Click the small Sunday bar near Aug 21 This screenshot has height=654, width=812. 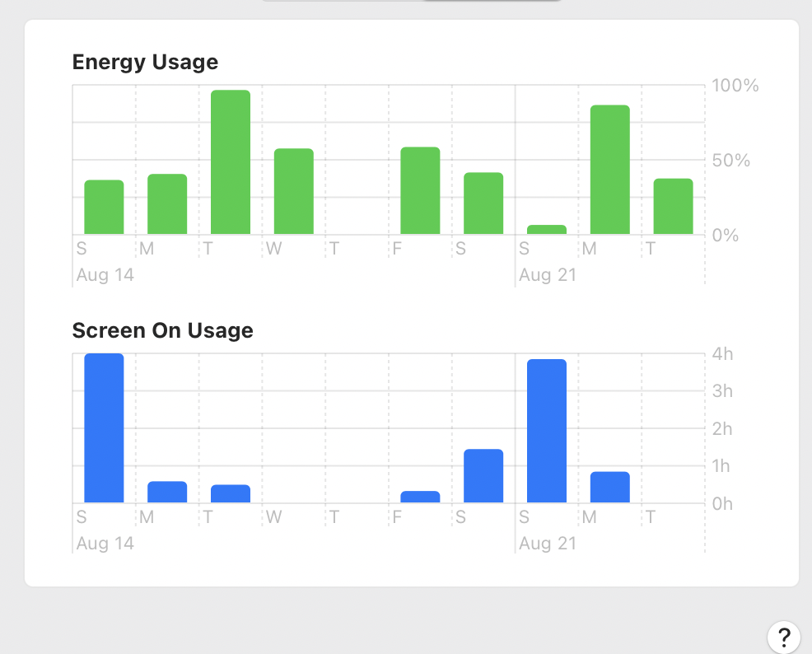(547, 229)
